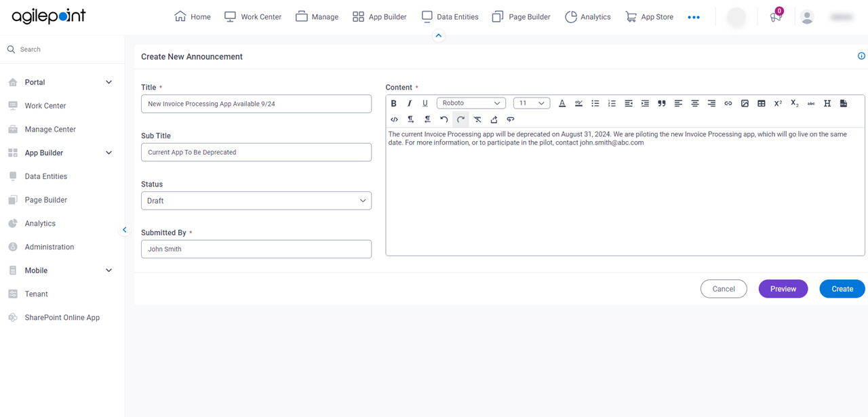Open SharePoint Online App in sidebar
This screenshot has height=417, width=868.
tap(62, 317)
